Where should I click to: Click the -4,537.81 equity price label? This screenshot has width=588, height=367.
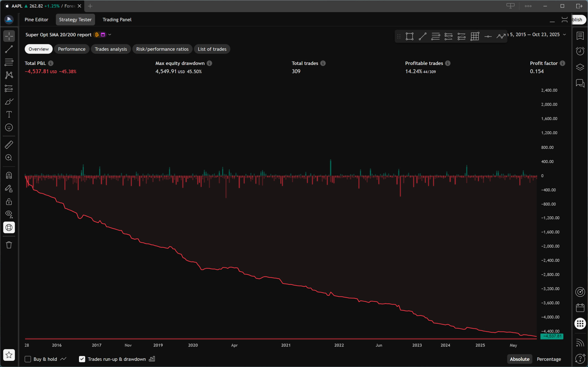tap(551, 336)
